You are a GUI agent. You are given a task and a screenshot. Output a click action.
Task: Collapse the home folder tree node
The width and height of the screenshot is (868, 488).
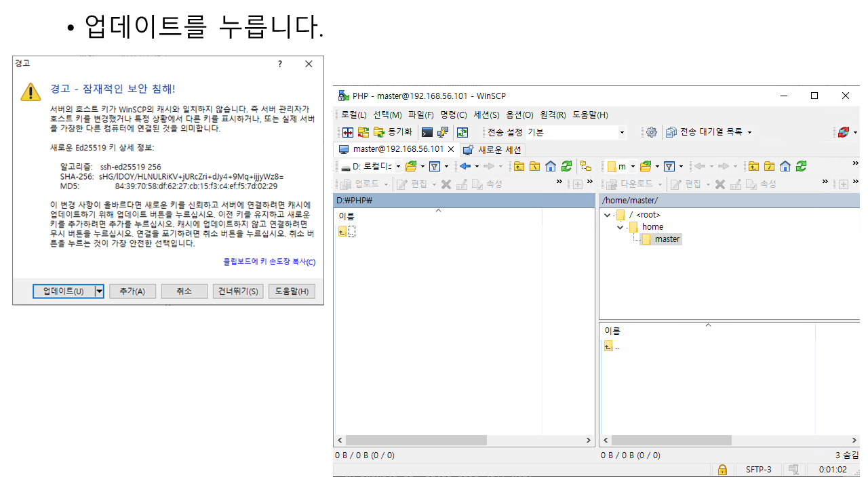coord(620,227)
